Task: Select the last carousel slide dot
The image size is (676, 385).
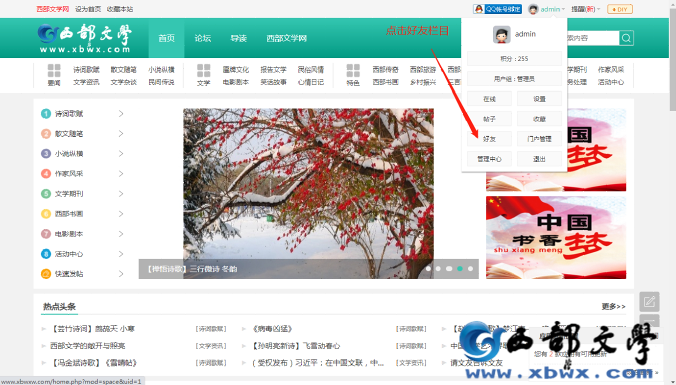Action: coord(470,269)
